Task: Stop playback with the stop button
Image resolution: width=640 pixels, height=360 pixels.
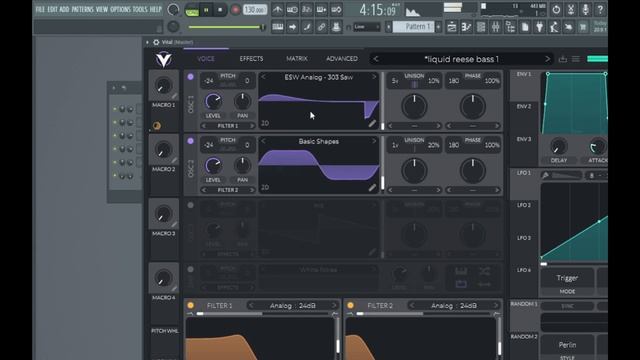Action: (220, 10)
